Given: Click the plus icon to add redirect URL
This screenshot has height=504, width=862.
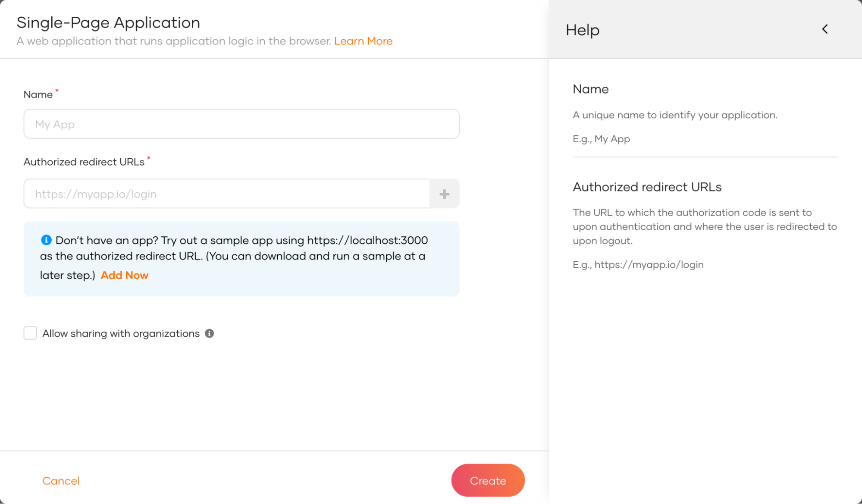Looking at the screenshot, I should point(444,194).
